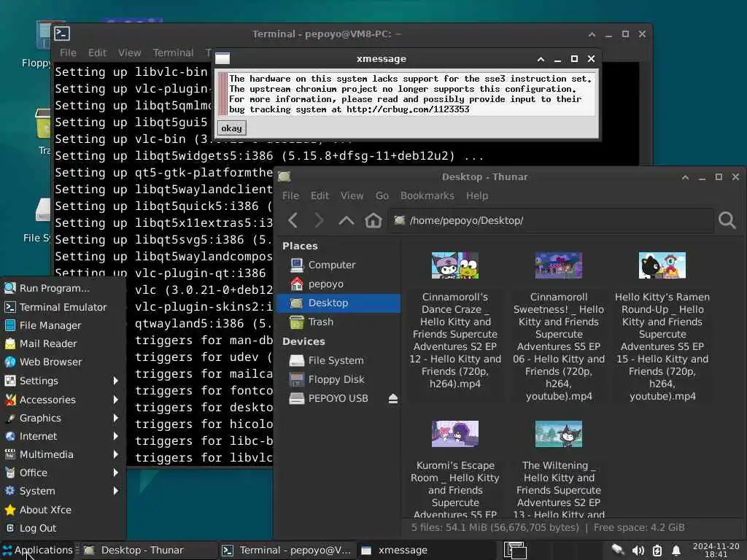Expand Office submenu
Image resolution: width=747 pixels, height=560 pixels.
(x=63, y=472)
